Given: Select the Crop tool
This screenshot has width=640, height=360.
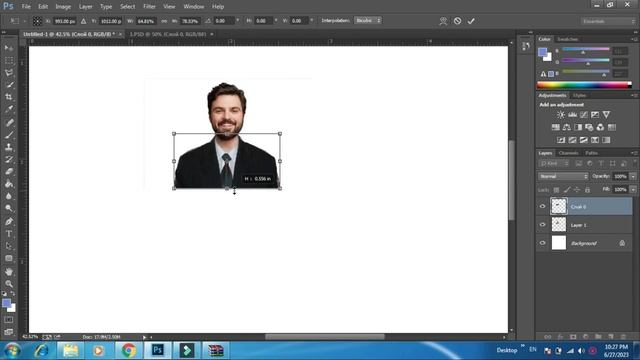Looking at the screenshot, I should click(9, 97).
